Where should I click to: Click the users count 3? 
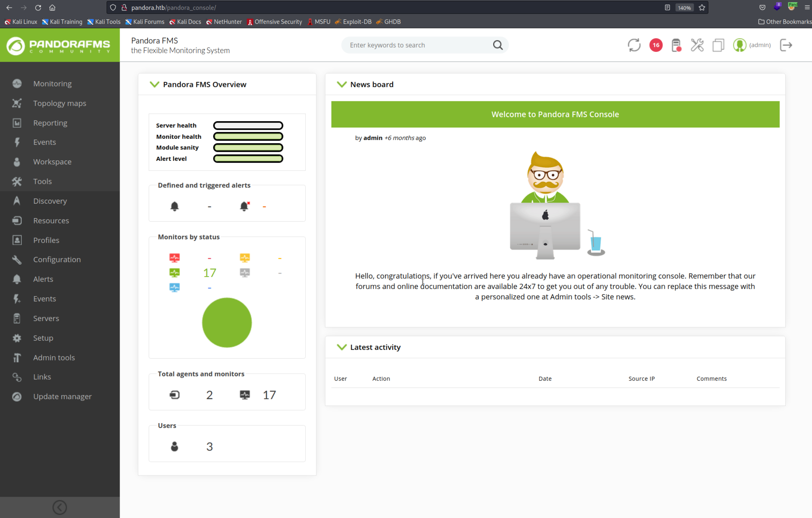point(209,447)
